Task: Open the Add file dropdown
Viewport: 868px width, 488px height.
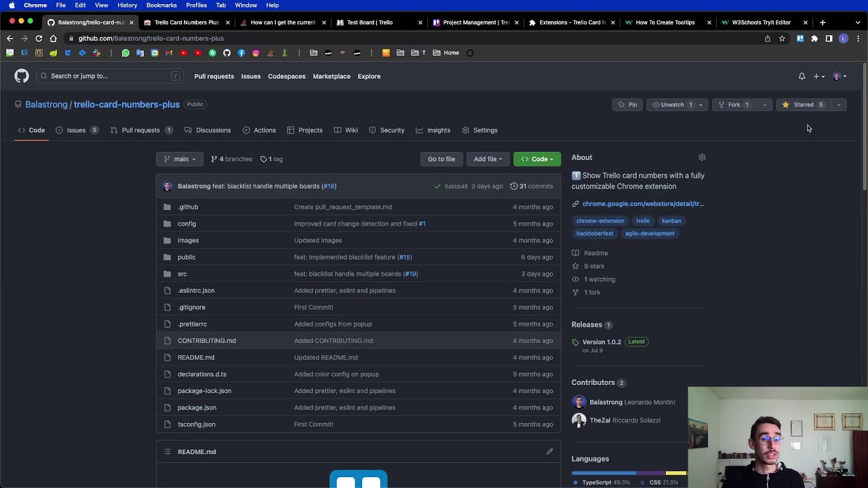Action: point(488,159)
